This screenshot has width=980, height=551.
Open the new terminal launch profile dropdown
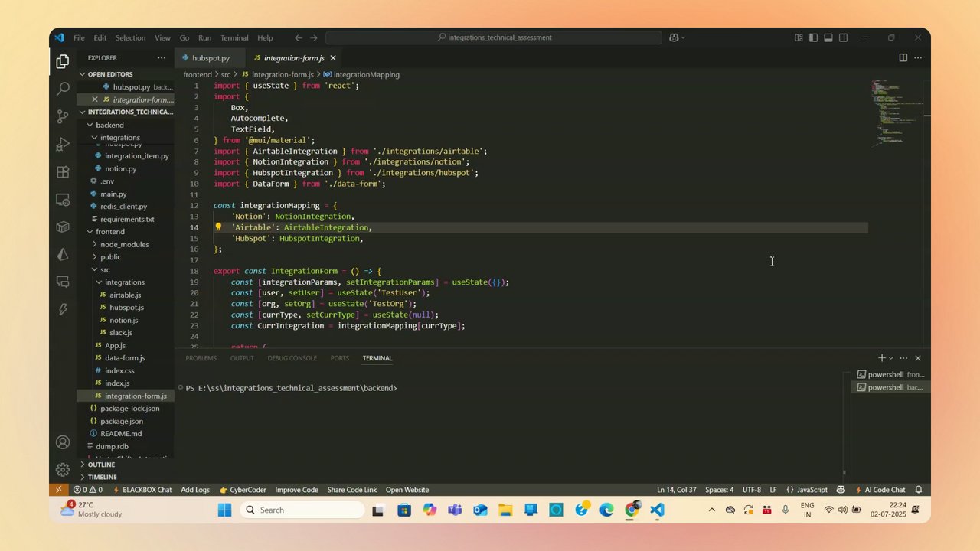(x=890, y=358)
